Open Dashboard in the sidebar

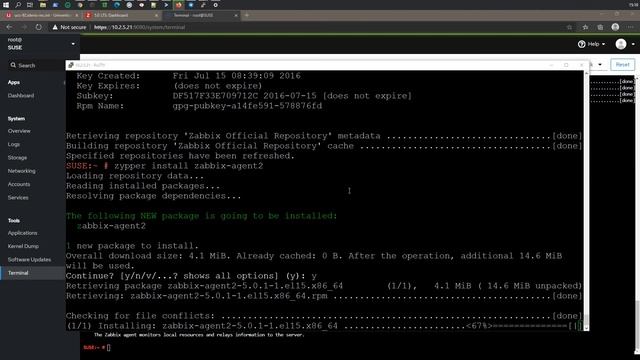[21, 96]
